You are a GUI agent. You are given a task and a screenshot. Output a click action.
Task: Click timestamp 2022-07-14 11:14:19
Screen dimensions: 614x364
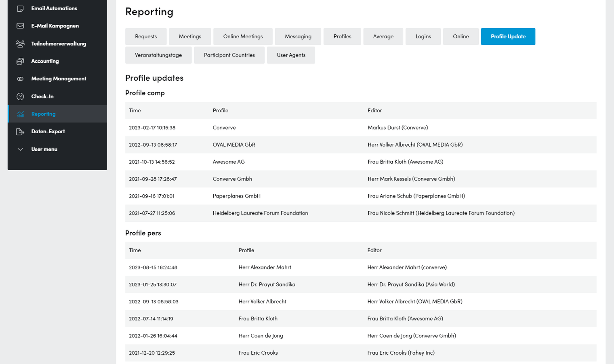click(x=151, y=319)
